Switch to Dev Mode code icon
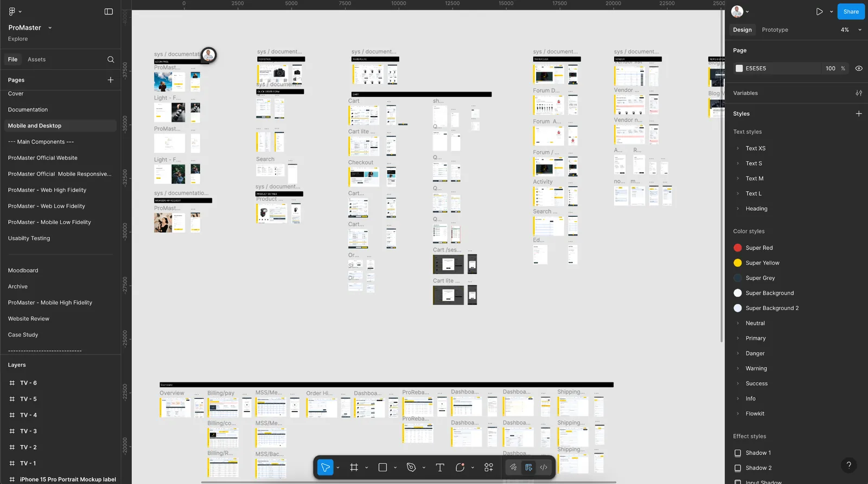Screen dimensions: 868x484 coord(544,467)
